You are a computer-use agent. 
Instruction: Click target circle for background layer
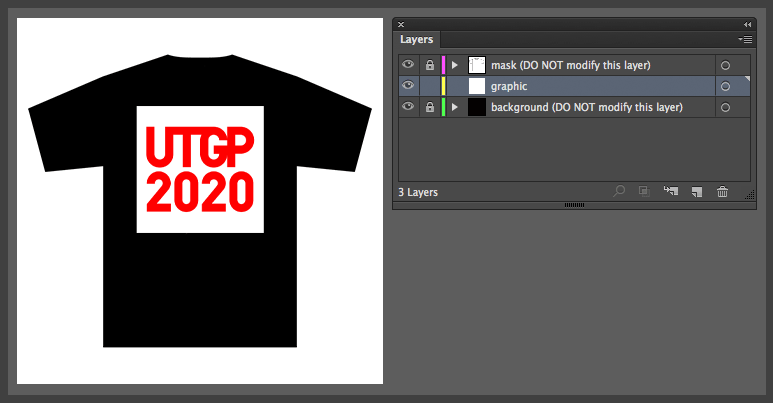click(x=725, y=107)
